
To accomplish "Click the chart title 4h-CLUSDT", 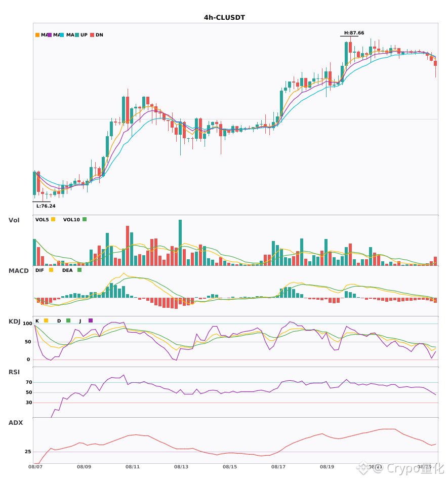I will (x=224, y=18).
